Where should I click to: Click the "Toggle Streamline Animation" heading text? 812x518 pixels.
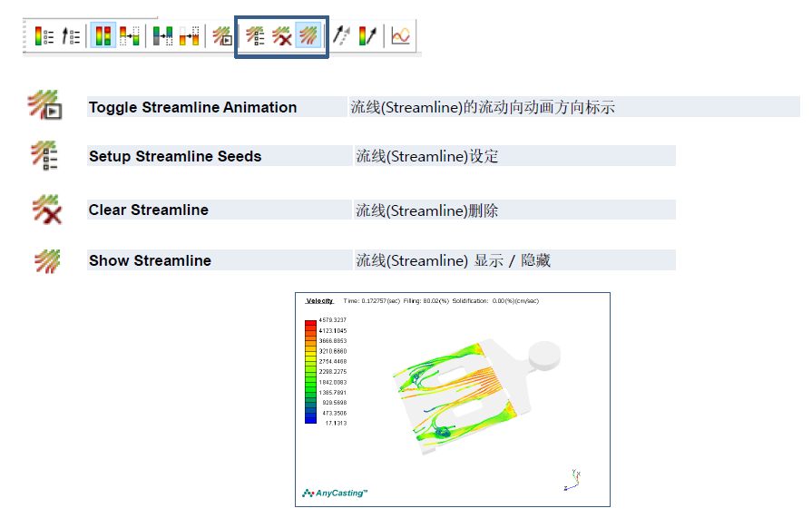(x=192, y=107)
